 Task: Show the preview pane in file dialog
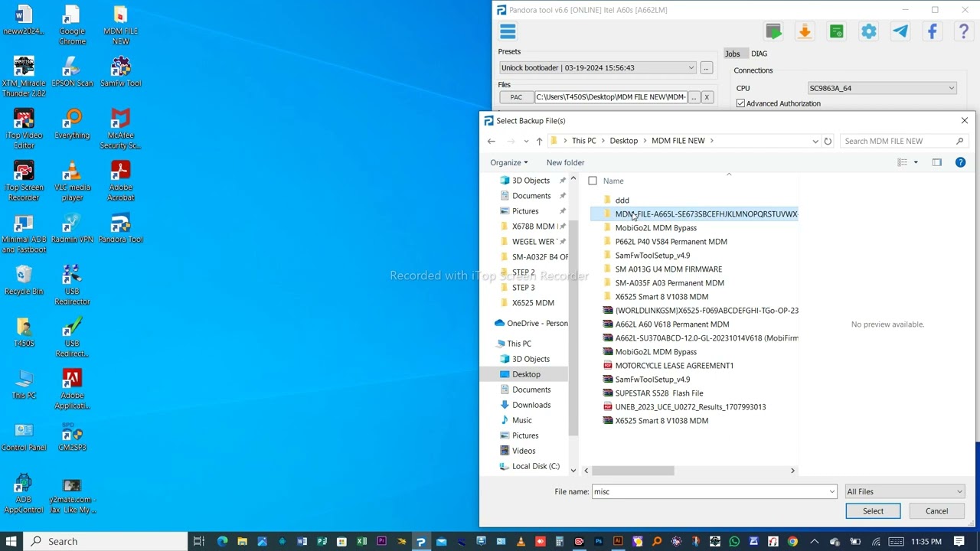click(936, 162)
